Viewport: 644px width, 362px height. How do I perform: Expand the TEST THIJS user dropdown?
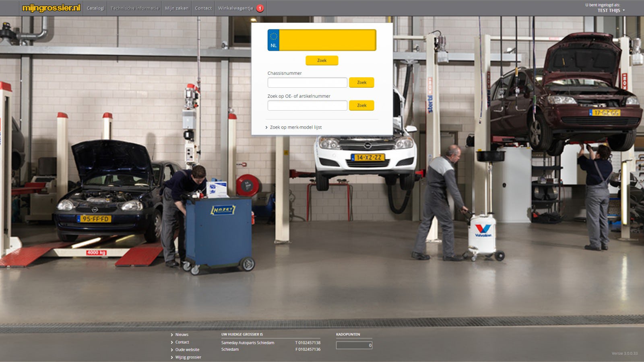(611, 10)
